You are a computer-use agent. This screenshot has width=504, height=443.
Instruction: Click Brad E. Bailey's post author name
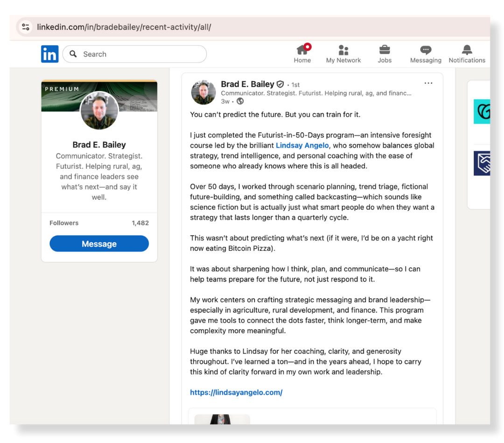[x=247, y=84]
